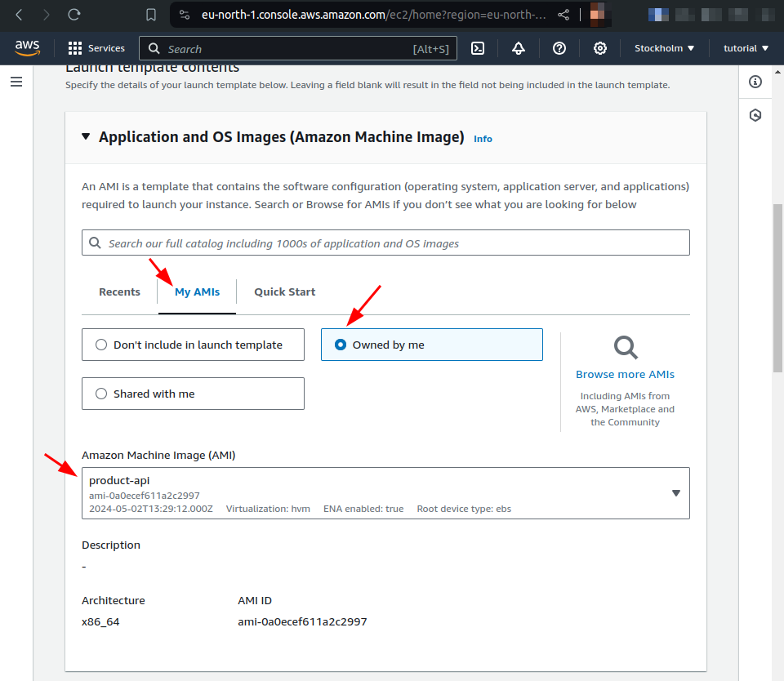Open the left navigation hamburger menu
The height and width of the screenshot is (681, 784).
[x=16, y=82]
